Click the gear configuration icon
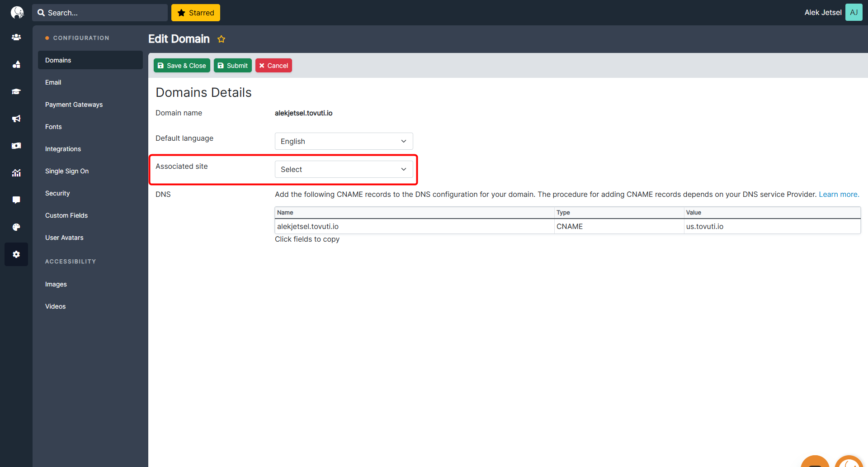This screenshot has width=868, height=467. [16, 254]
